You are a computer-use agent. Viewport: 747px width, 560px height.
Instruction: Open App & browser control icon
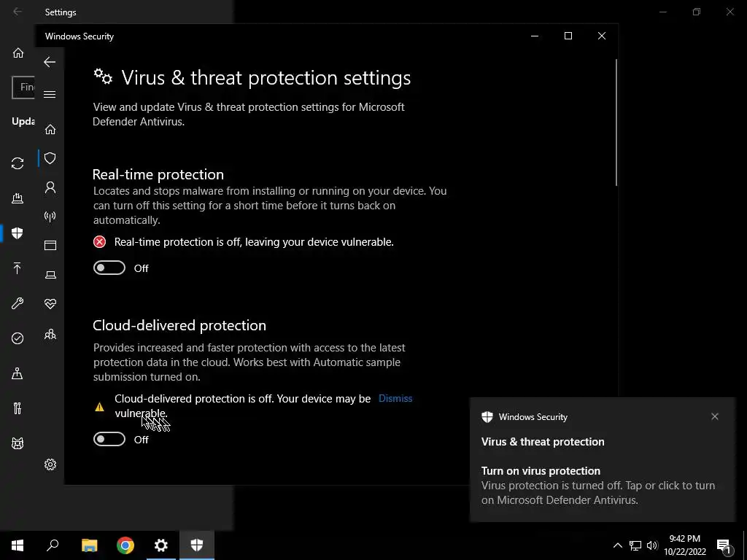tap(50, 245)
